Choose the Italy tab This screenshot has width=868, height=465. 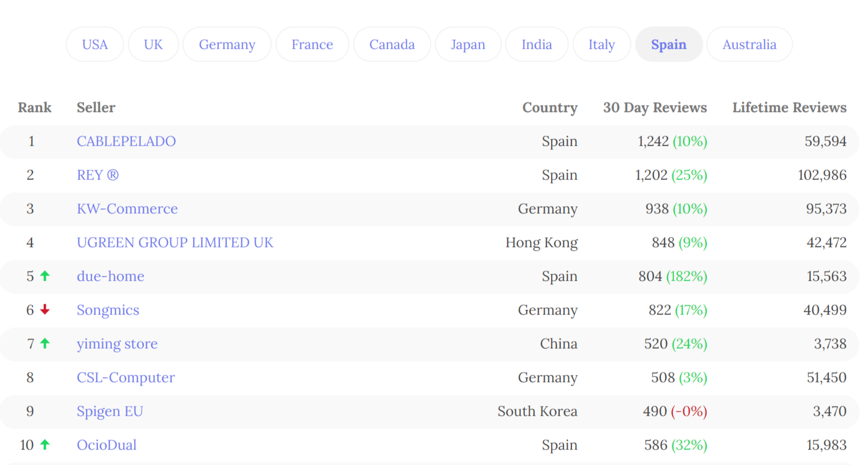point(601,44)
